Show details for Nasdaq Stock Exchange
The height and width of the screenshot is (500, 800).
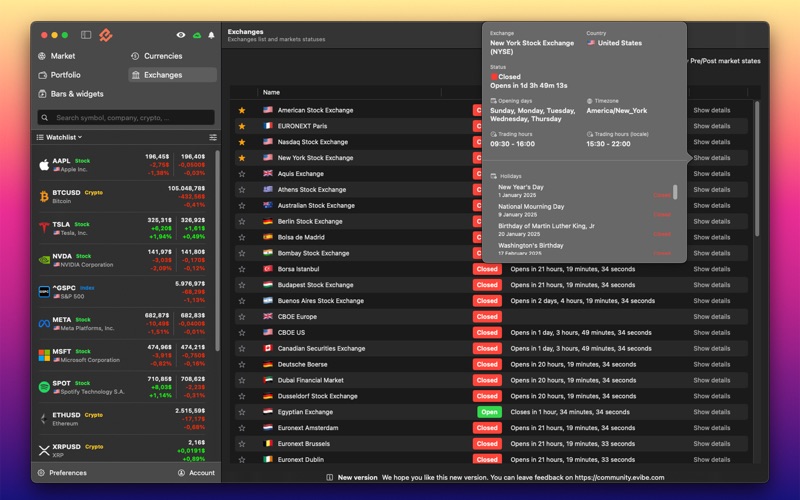click(x=712, y=142)
